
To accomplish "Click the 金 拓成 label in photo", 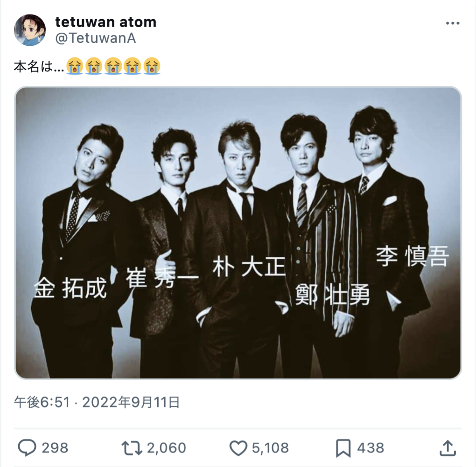I will point(70,288).
